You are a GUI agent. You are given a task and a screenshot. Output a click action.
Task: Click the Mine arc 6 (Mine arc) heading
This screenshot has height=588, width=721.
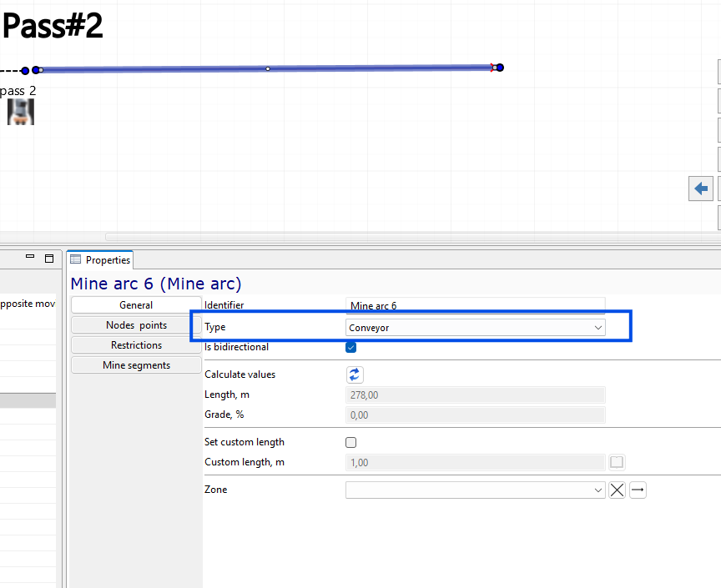pos(156,284)
